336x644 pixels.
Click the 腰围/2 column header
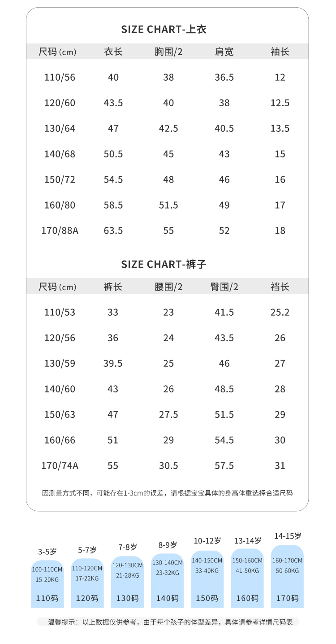pyautogui.click(x=168, y=287)
